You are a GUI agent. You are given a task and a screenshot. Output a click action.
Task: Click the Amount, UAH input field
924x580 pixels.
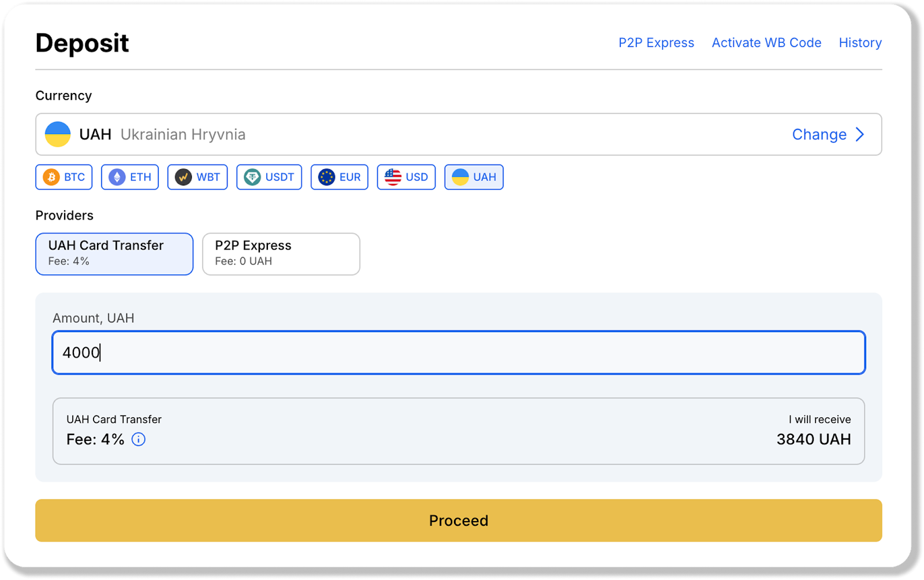pos(459,352)
